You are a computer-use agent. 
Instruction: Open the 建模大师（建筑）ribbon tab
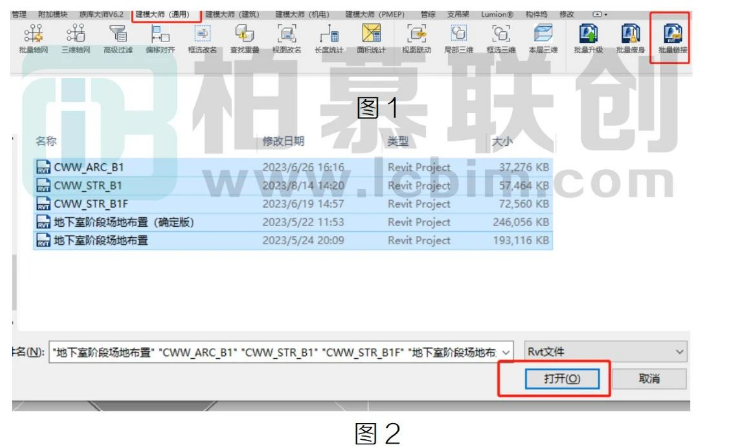[x=232, y=15]
